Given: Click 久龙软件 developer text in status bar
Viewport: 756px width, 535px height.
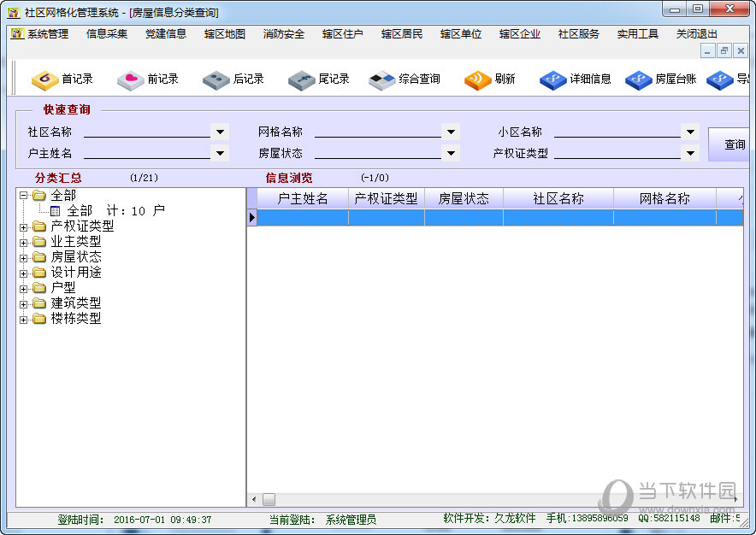Looking at the screenshot, I should tap(515, 518).
